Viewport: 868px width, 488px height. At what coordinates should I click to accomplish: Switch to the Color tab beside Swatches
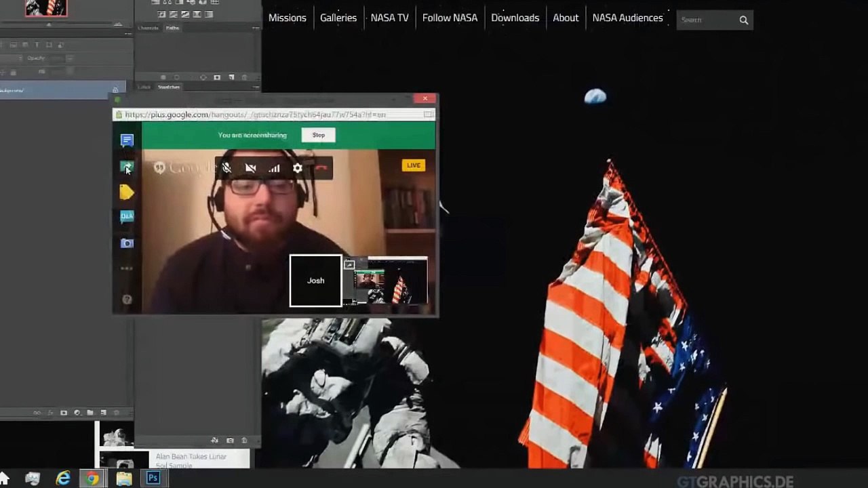144,87
